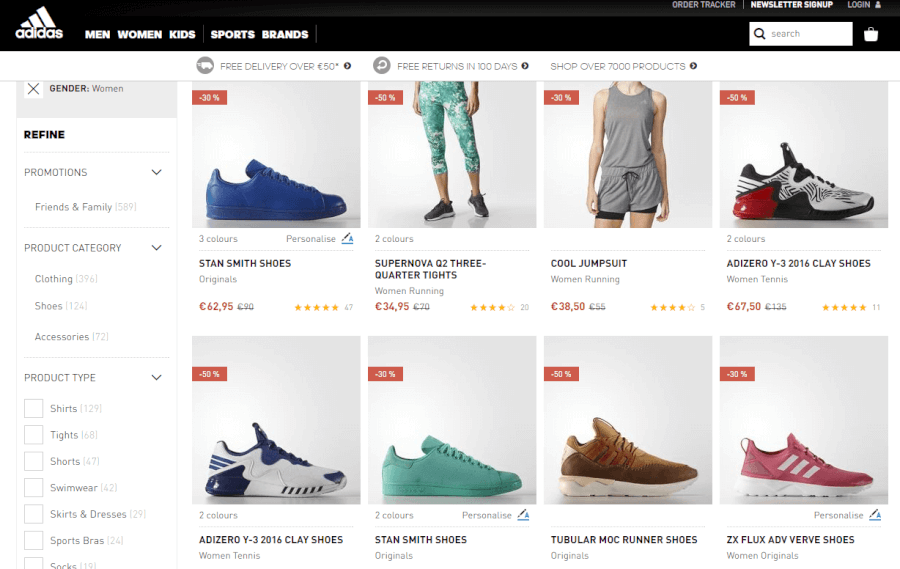Click star rating of Supernova Q2 tights
This screenshot has width=900, height=569.
pos(492,308)
